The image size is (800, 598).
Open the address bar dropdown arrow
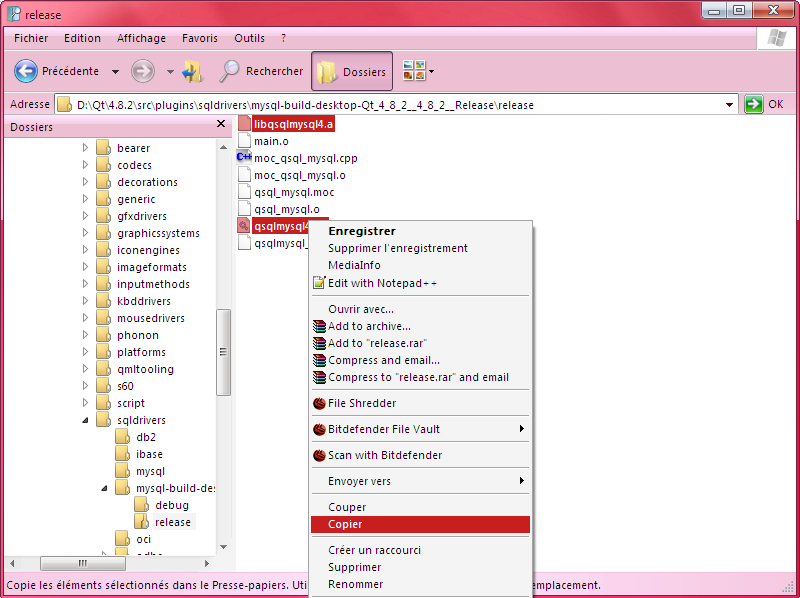tap(730, 105)
